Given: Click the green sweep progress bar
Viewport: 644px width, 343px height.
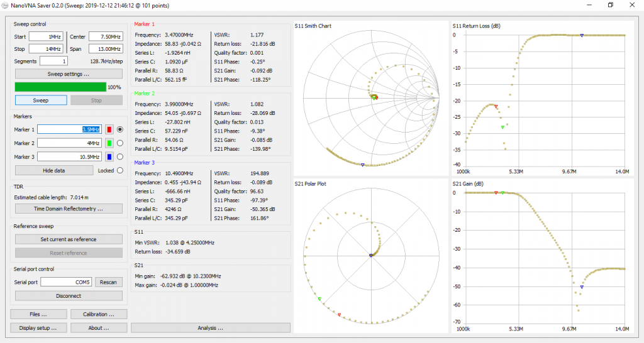Looking at the screenshot, I should click(x=60, y=87).
